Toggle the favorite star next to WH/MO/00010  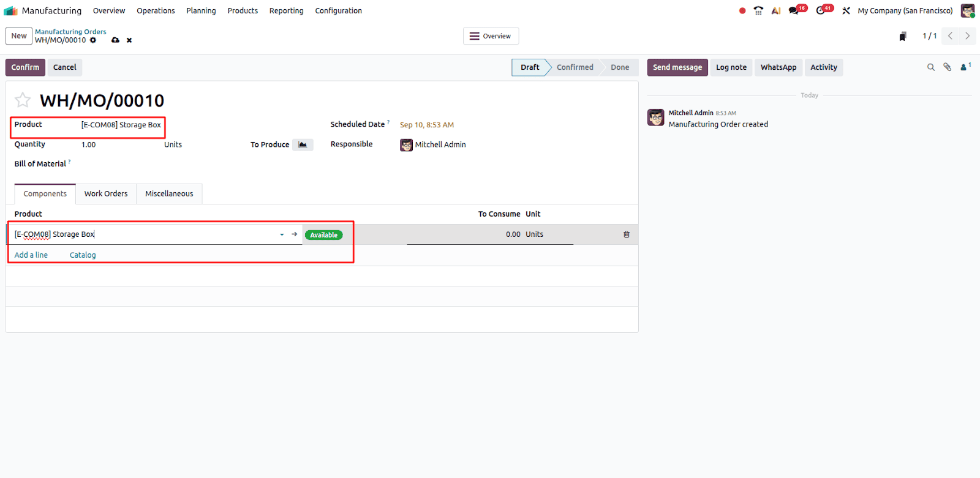pos(23,100)
